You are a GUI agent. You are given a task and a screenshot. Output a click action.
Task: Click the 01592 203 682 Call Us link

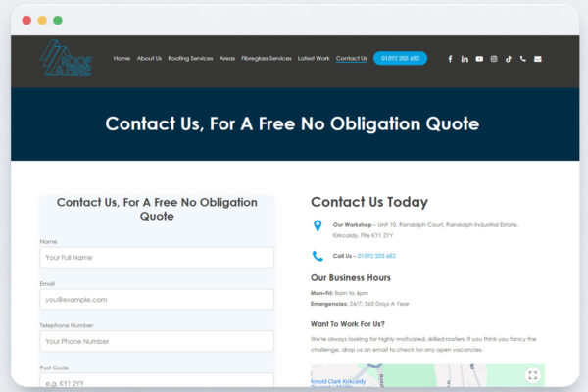pos(376,256)
